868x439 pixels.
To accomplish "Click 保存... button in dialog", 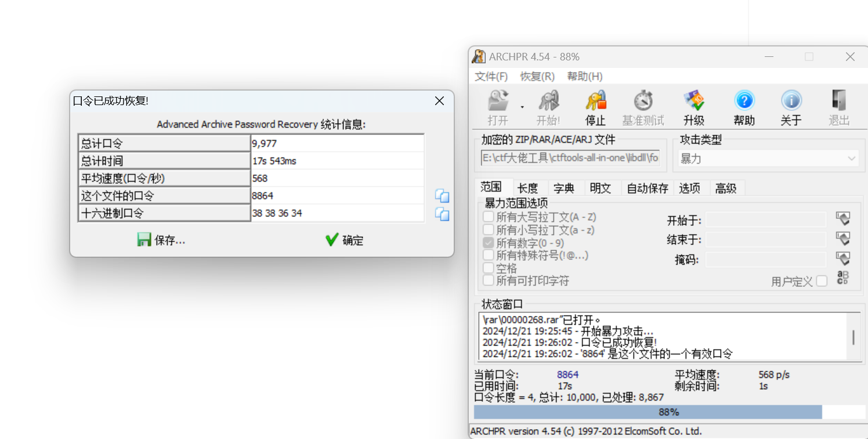I will click(161, 240).
